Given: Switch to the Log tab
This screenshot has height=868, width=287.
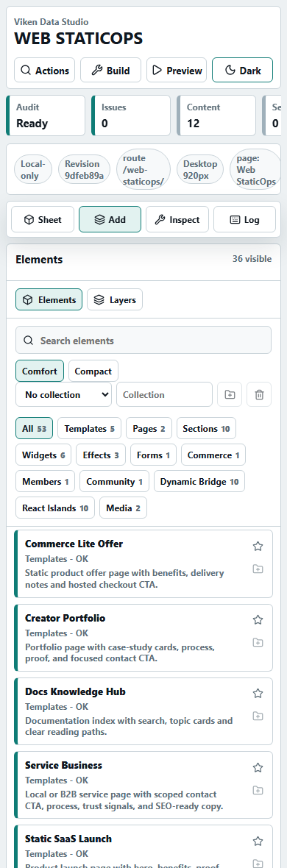Looking at the screenshot, I should [x=244, y=219].
